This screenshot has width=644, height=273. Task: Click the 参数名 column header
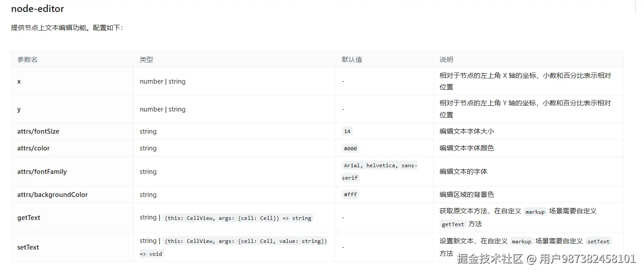pyautogui.click(x=27, y=59)
